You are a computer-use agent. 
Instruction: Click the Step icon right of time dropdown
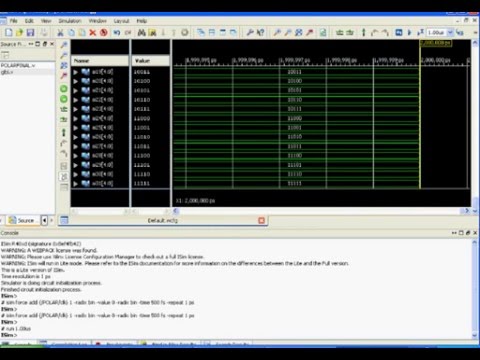pyautogui.click(x=460, y=32)
